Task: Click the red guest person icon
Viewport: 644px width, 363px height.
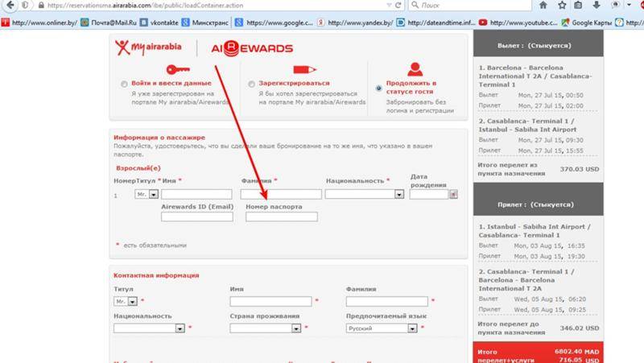Action: pyautogui.click(x=415, y=69)
